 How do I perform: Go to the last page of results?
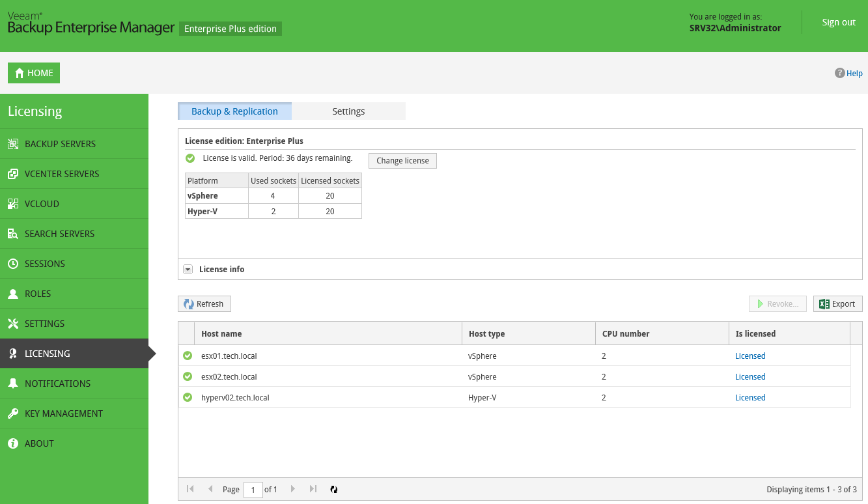point(313,489)
